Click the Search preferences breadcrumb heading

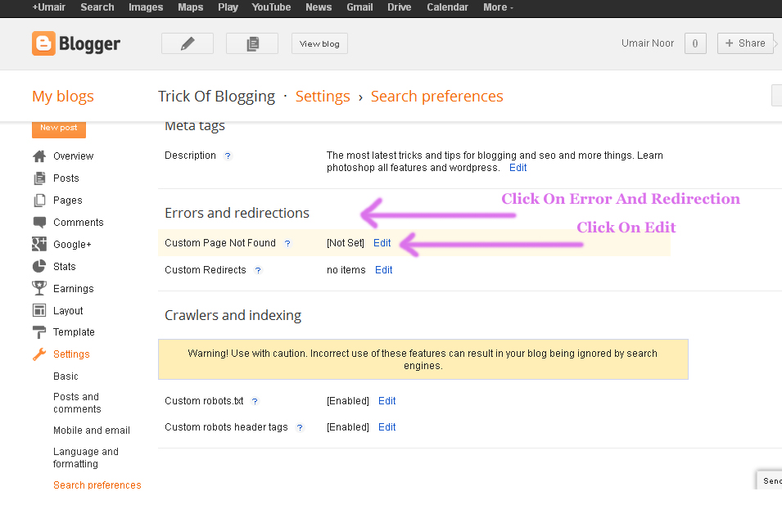pos(437,97)
